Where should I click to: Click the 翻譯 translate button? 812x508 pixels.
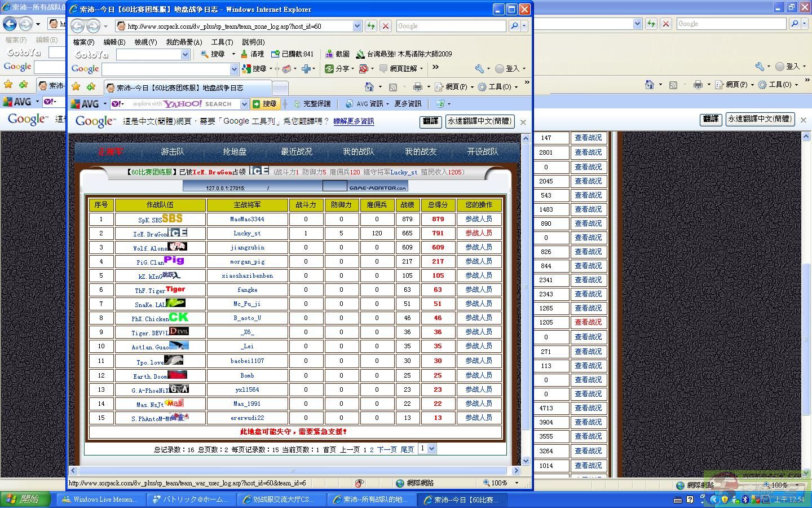tap(430, 121)
